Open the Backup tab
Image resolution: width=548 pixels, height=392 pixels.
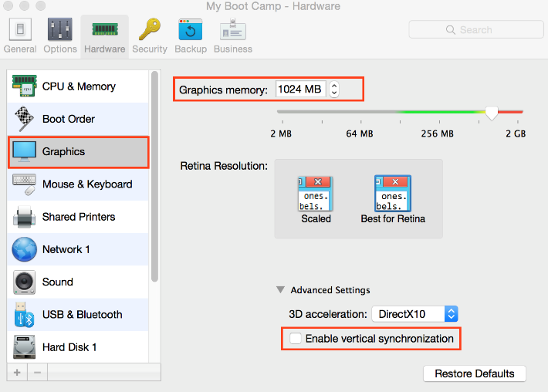point(191,35)
